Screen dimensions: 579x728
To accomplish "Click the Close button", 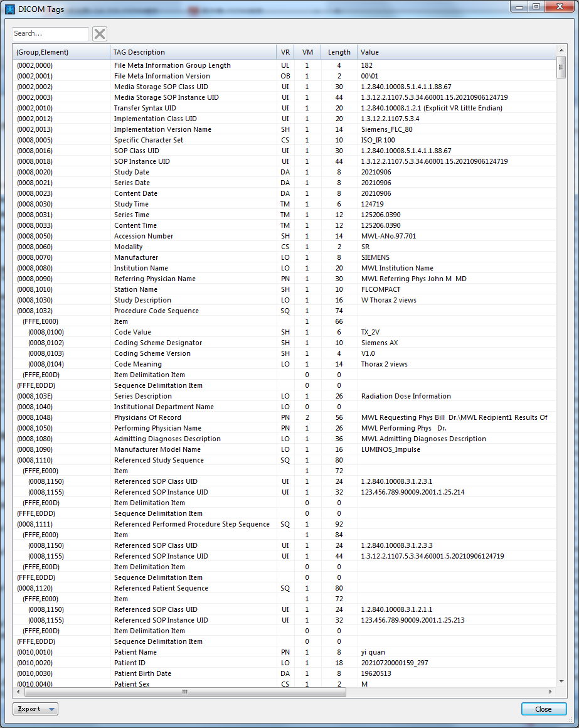I will coord(543,709).
